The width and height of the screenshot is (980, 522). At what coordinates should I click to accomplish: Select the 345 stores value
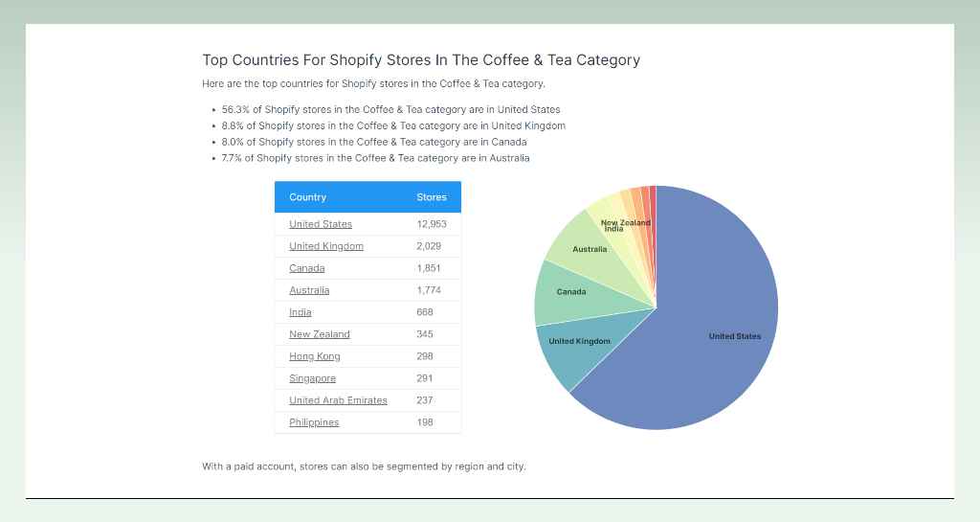(x=424, y=334)
